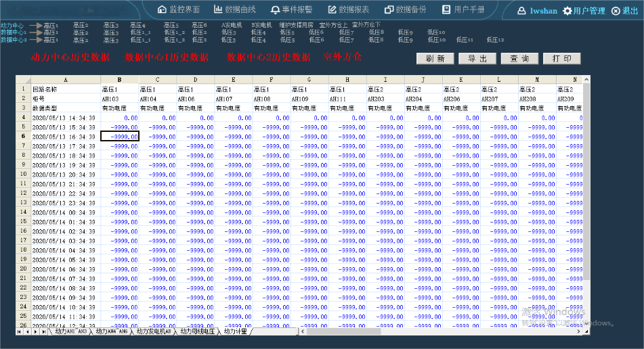Select 数据中心1历史数据 heading link
The image size is (644, 349).
pos(167,57)
